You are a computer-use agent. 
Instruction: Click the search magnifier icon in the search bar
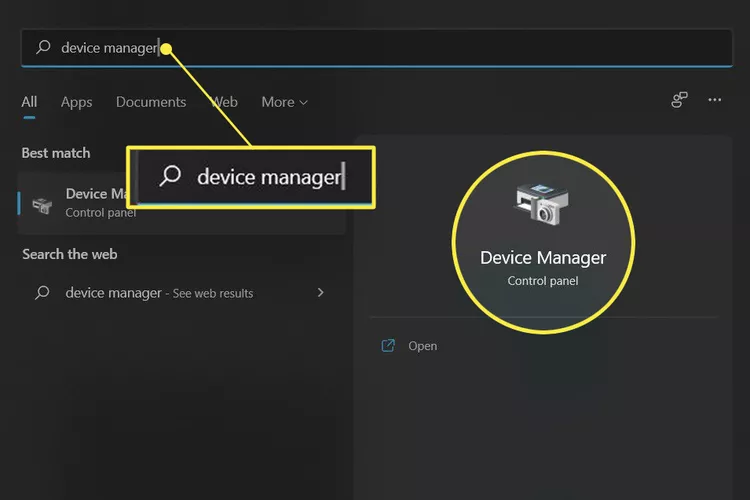pyautogui.click(x=43, y=47)
